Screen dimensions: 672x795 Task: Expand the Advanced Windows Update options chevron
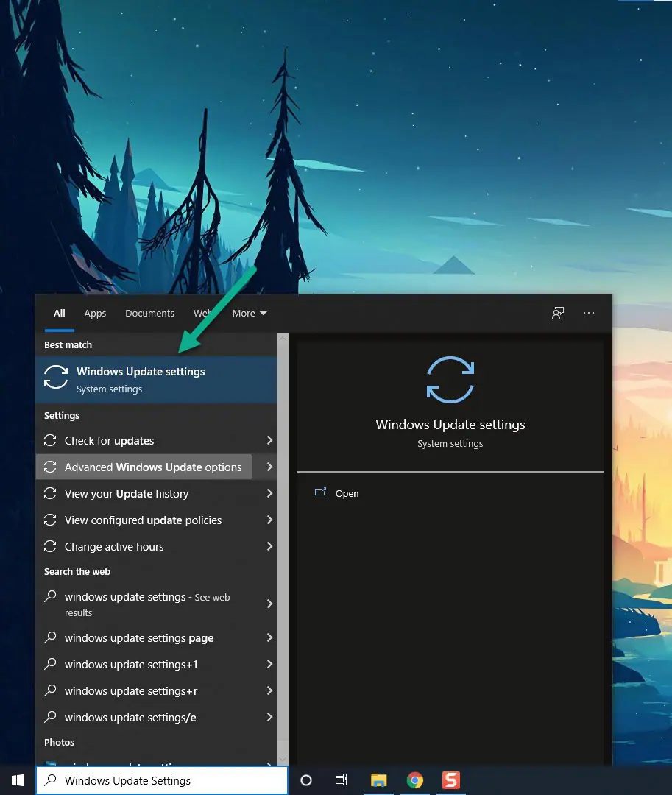pos(269,467)
